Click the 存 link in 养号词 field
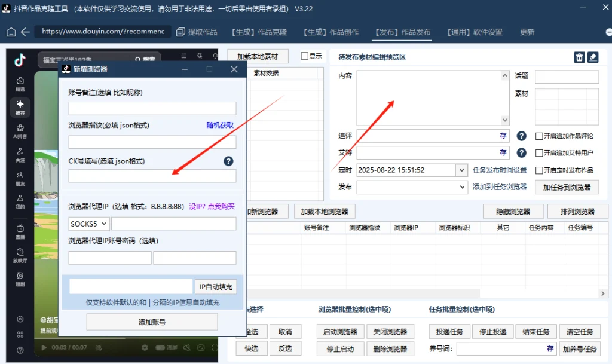This screenshot has height=364, width=612. pos(550,348)
